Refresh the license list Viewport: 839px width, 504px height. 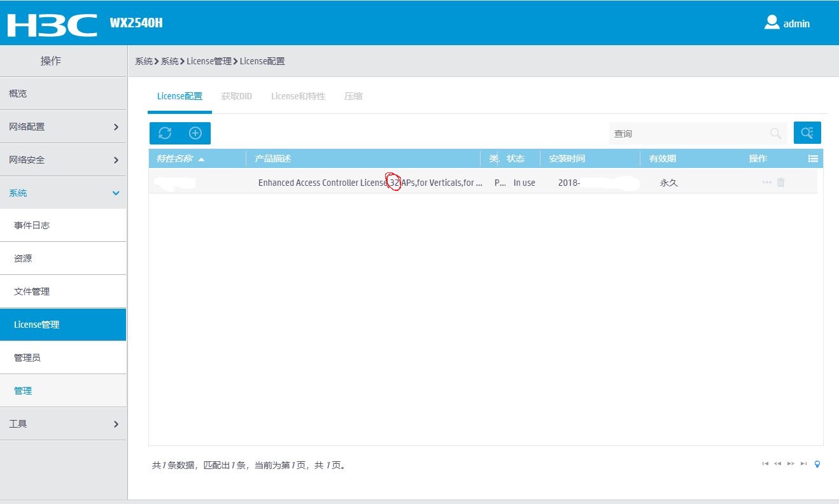click(x=165, y=133)
